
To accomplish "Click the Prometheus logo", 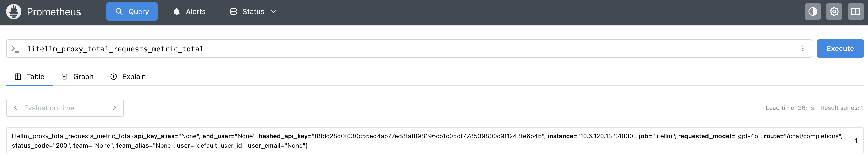I will 14,11.
